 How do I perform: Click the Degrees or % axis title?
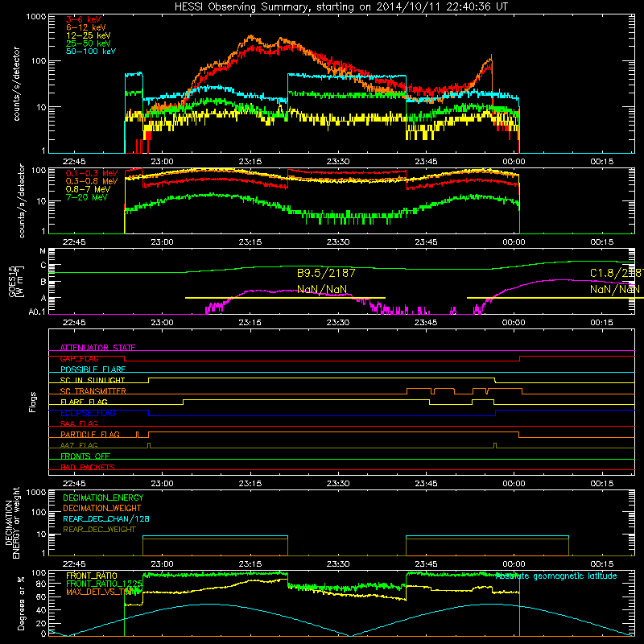pos(21,603)
